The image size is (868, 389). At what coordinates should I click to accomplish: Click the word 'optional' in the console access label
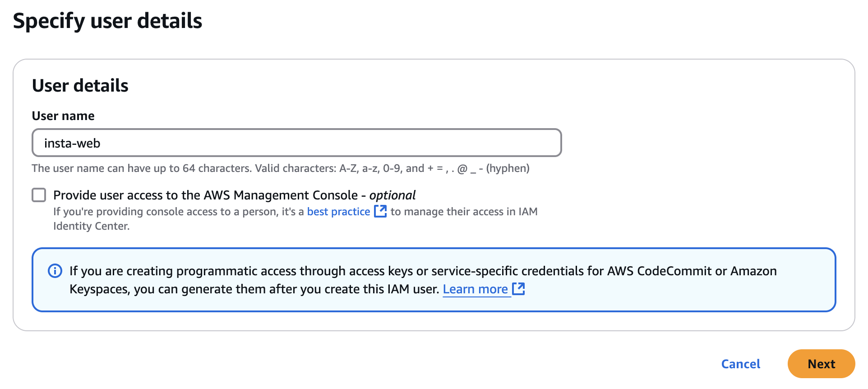click(392, 195)
